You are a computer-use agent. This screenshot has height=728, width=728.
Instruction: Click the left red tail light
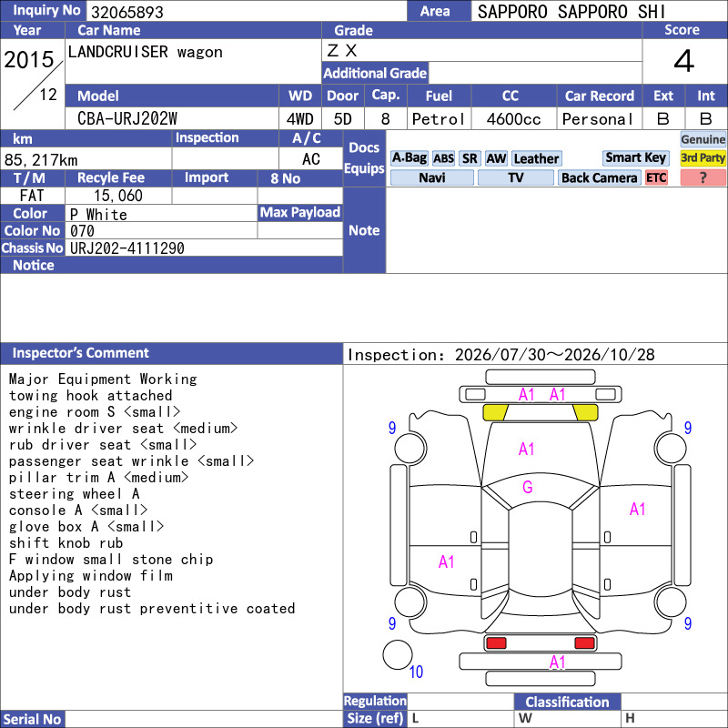tap(496, 643)
